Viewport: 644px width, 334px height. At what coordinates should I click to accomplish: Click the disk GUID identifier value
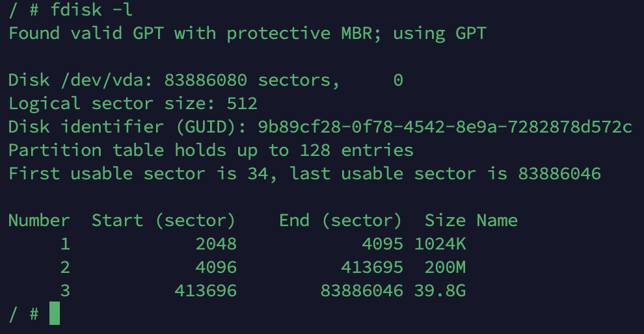(445, 127)
